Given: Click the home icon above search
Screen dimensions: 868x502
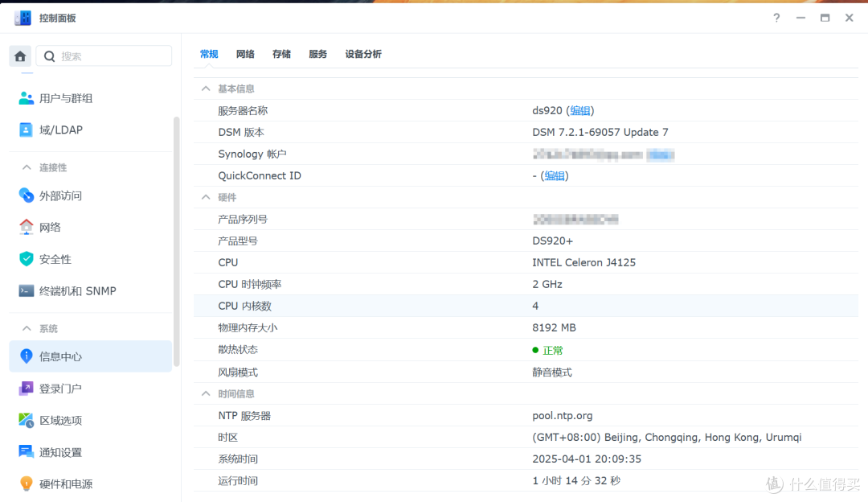Looking at the screenshot, I should click(19, 56).
